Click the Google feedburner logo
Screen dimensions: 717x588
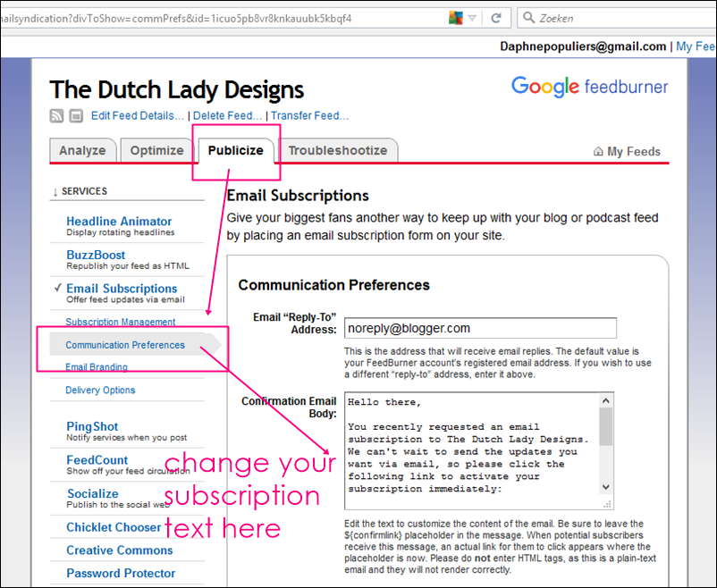point(590,87)
